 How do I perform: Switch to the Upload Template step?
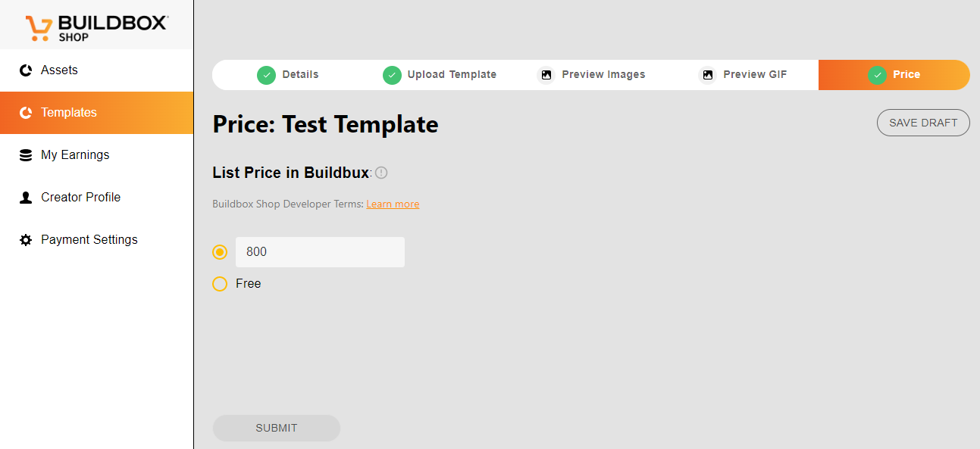440,75
